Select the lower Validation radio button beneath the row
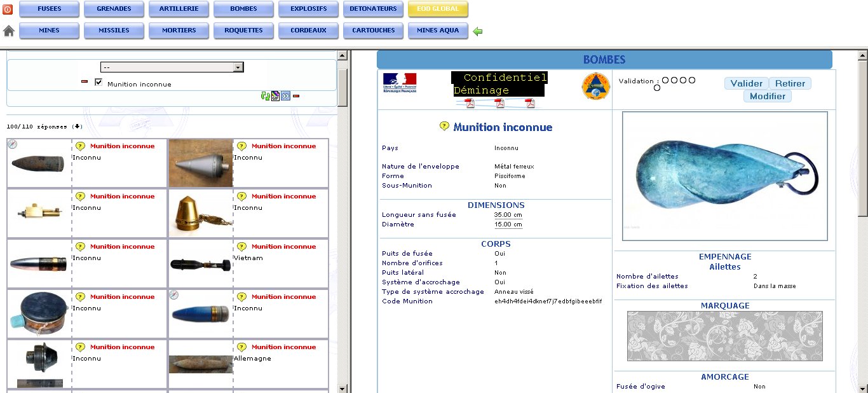Screen dimensions: 868x393 (657, 88)
